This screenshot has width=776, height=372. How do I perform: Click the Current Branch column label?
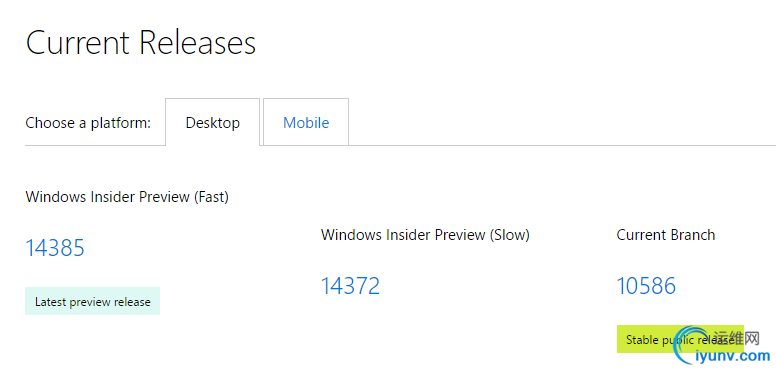tap(666, 235)
